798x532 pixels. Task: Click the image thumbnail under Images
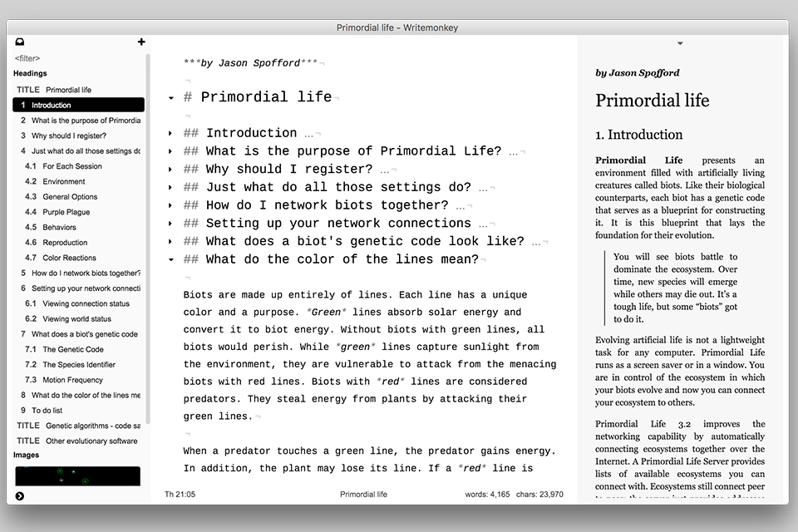77,475
